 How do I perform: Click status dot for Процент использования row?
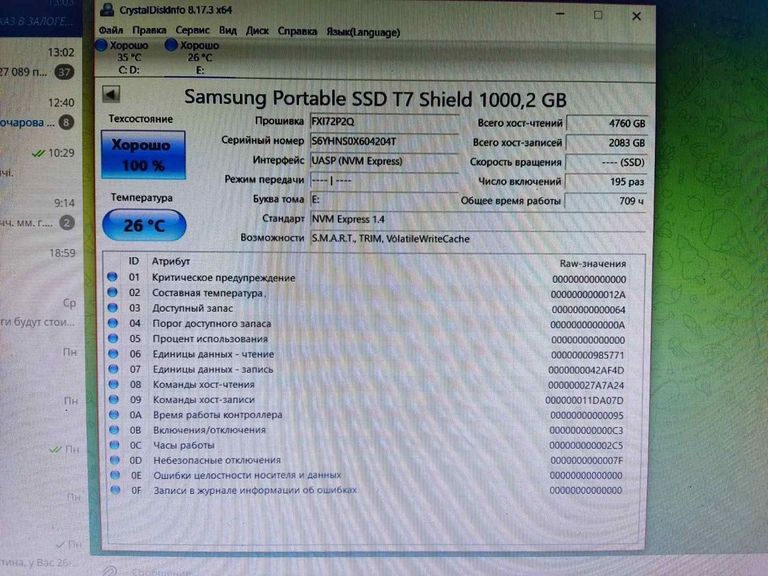pyautogui.click(x=113, y=338)
